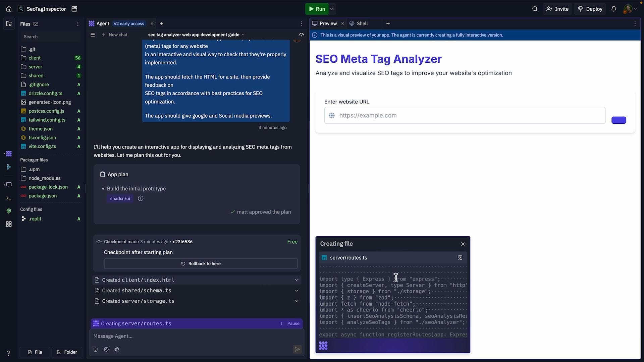Click the paperclip attach file icon
The image size is (644, 362).
tap(96, 349)
